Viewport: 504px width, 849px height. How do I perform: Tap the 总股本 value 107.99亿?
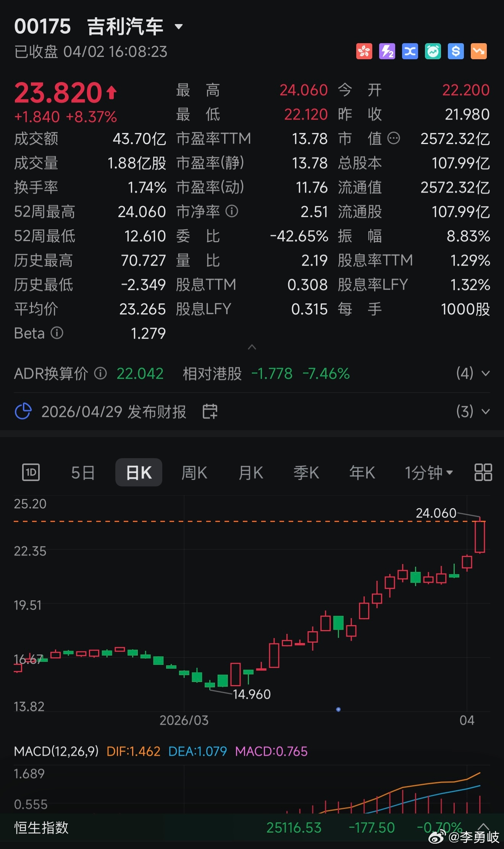(461, 163)
